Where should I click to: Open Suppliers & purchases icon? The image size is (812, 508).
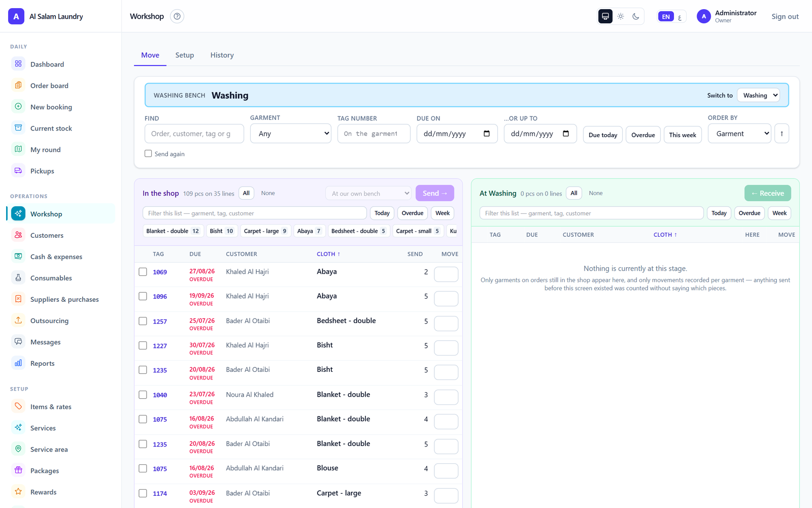click(18, 299)
